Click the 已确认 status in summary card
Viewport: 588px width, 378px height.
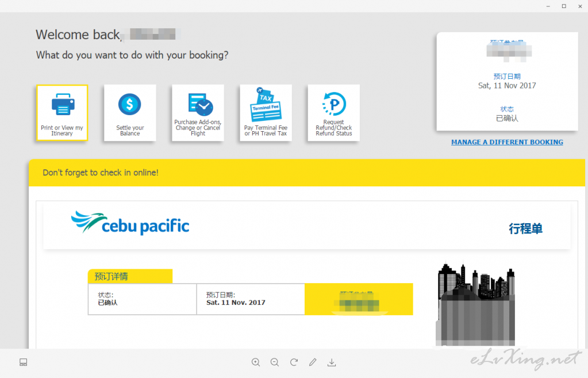click(x=507, y=119)
